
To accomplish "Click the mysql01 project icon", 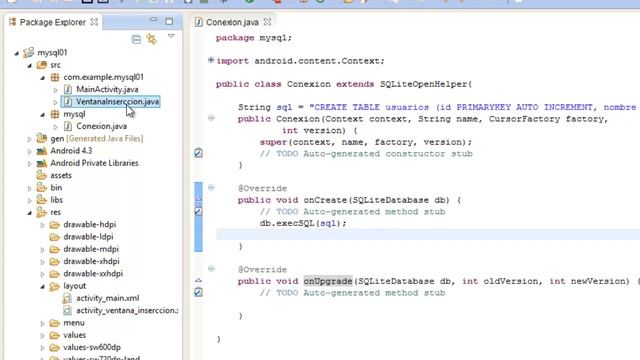I will [29, 52].
